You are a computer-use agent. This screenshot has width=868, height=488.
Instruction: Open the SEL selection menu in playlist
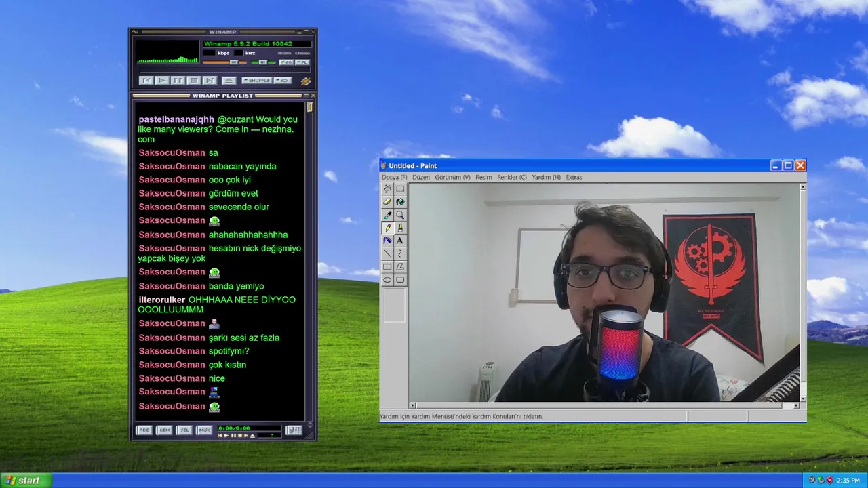tap(184, 430)
